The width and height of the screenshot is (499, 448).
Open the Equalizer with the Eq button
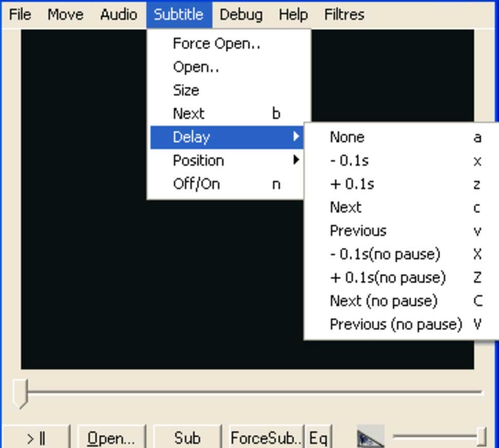317,438
